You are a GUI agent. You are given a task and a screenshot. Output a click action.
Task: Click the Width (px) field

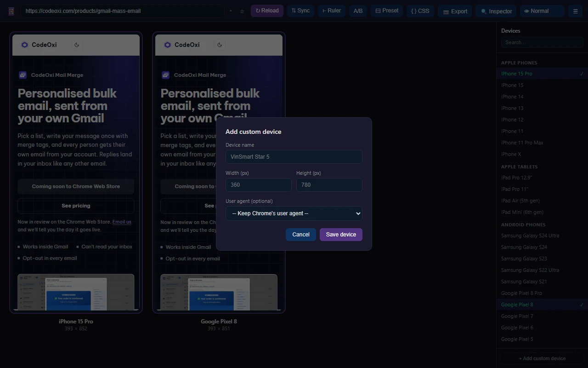[x=259, y=185]
